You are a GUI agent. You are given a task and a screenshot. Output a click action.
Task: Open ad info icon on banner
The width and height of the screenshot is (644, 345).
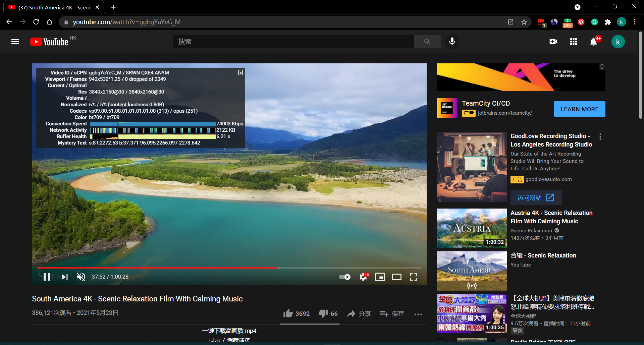[602, 67]
